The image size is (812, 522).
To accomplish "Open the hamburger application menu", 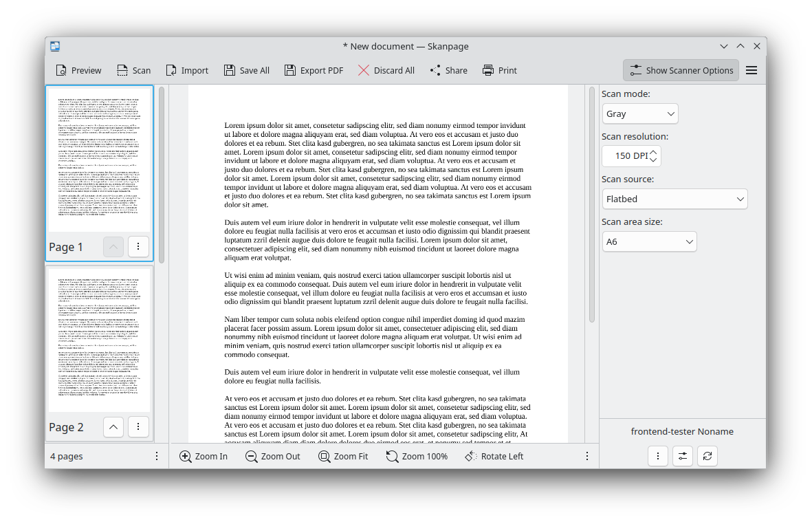I will (751, 70).
